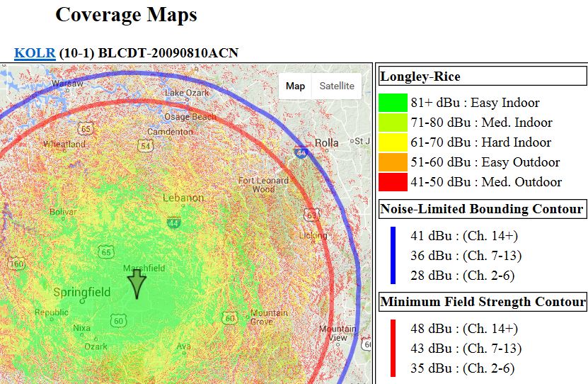This screenshot has width=588, height=384.
Task: Click the red Minimum Field Strength legend bar
Action: [x=393, y=348]
